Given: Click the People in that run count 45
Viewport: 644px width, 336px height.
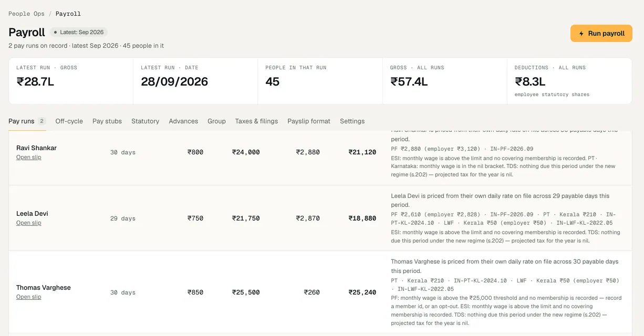Looking at the screenshot, I should (272, 82).
